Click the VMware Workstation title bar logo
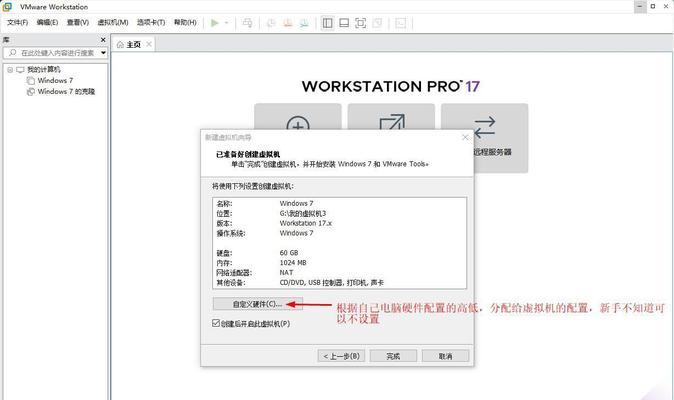The width and height of the screenshot is (674, 400). point(7,6)
